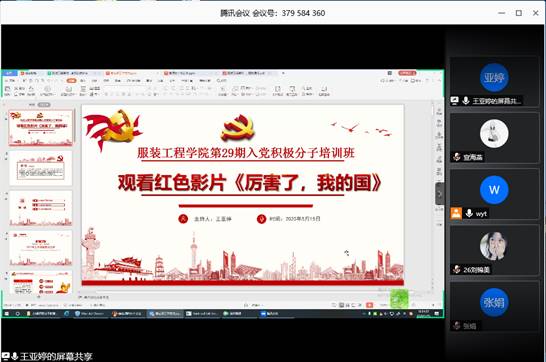Click the muted mic icon next to 张娟

(x=457, y=325)
